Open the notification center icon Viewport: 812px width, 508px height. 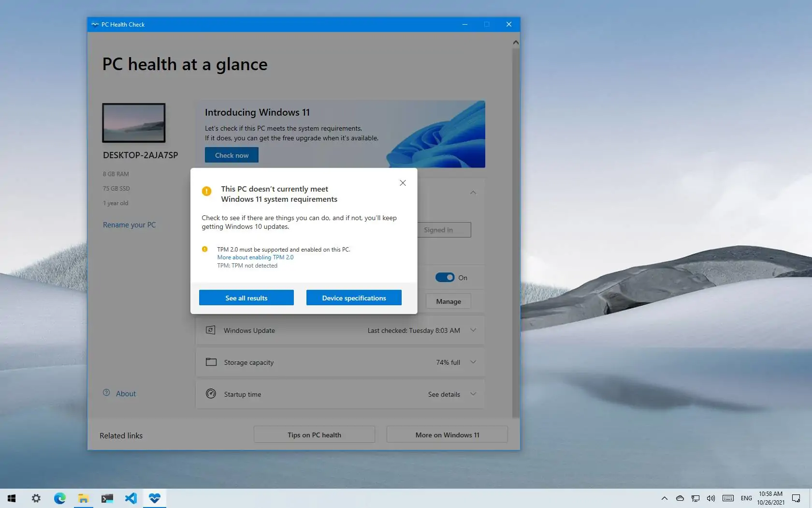(796, 498)
